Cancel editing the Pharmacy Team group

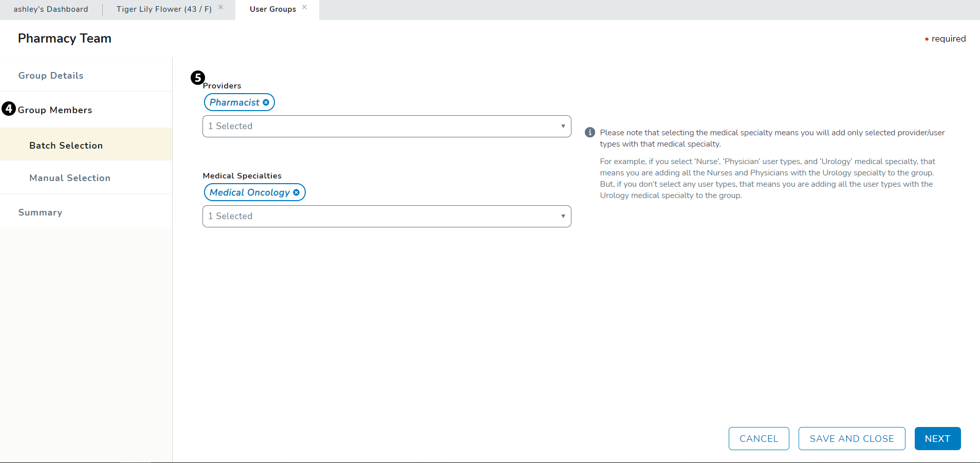(x=759, y=439)
